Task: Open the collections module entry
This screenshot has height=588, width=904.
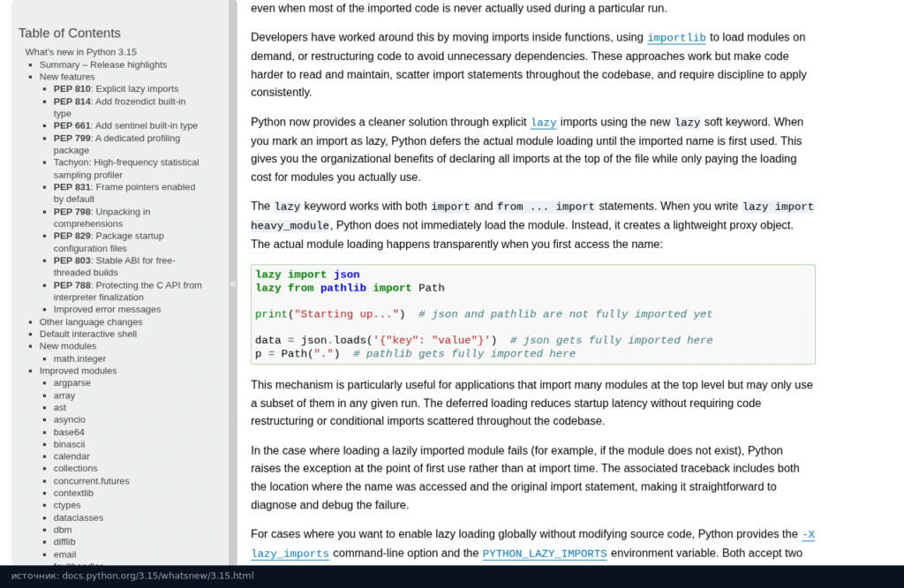Action: click(76, 469)
